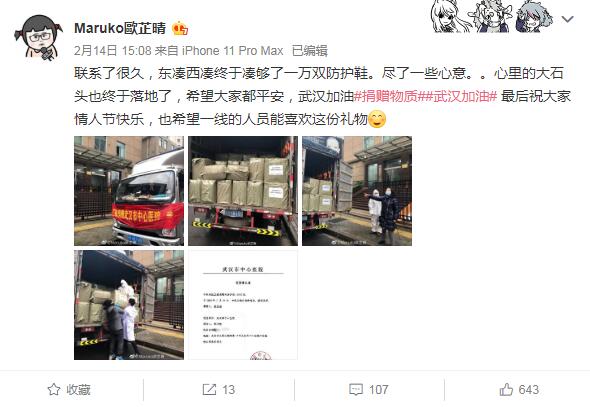Screen dimensions: 590x407
Task: Open Maruko歐芷晴 profile name link
Action: (x=120, y=28)
